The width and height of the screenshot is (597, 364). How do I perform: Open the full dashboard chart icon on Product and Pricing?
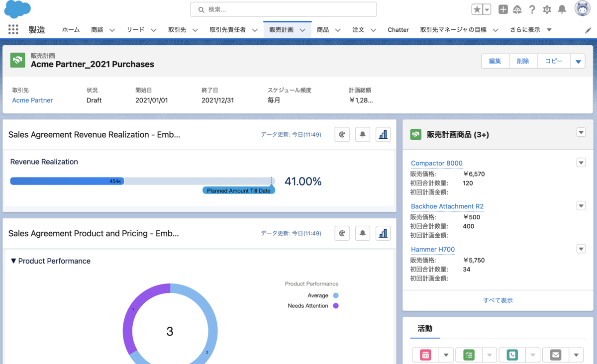click(383, 233)
